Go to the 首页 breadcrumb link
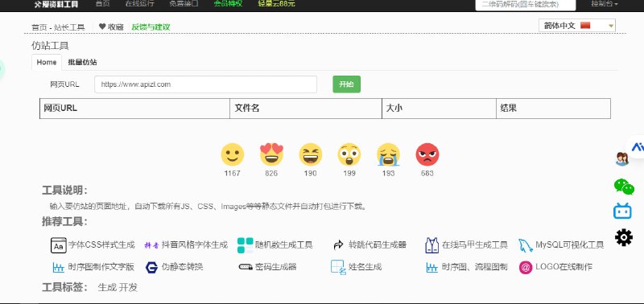The height and width of the screenshot is (304, 644). (39, 27)
